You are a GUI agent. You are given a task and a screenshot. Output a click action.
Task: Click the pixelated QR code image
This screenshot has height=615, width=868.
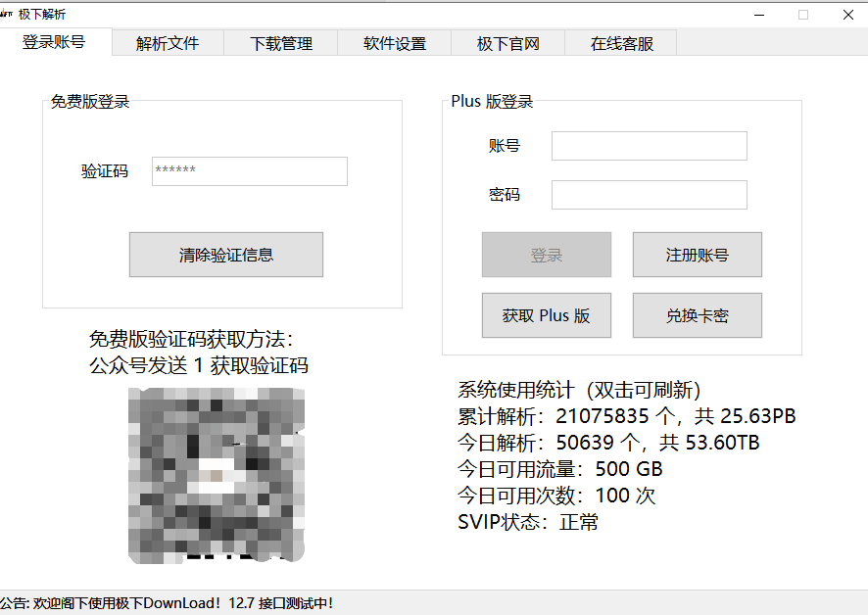click(x=217, y=476)
